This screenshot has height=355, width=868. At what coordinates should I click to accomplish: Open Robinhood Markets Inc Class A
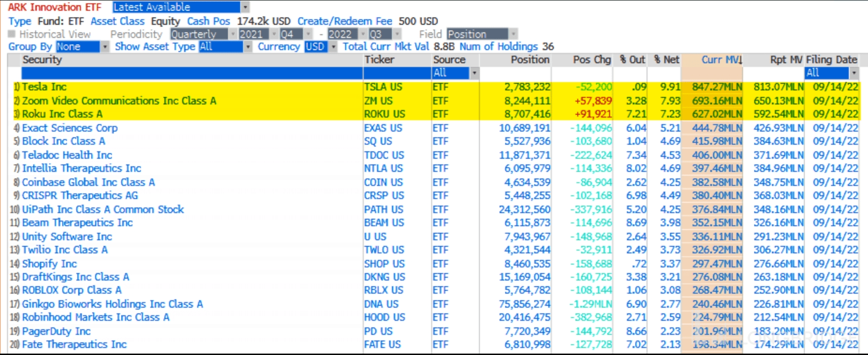click(x=96, y=318)
